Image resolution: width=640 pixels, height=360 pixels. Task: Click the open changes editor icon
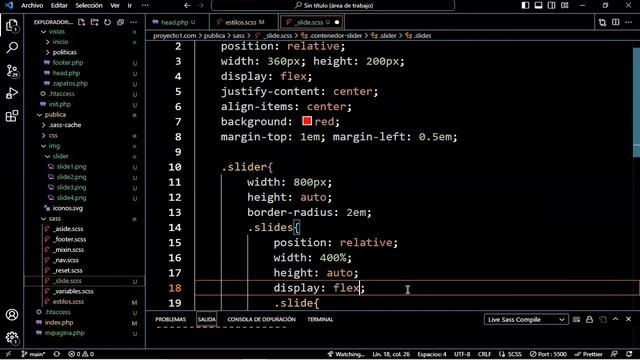(x=602, y=22)
